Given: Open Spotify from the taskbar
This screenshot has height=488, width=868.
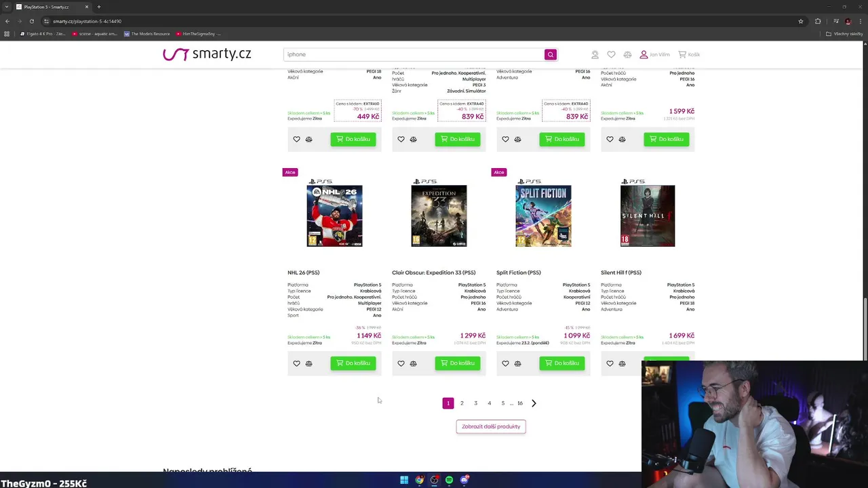Looking at the screenshot, I should click(x=449, y=480).
